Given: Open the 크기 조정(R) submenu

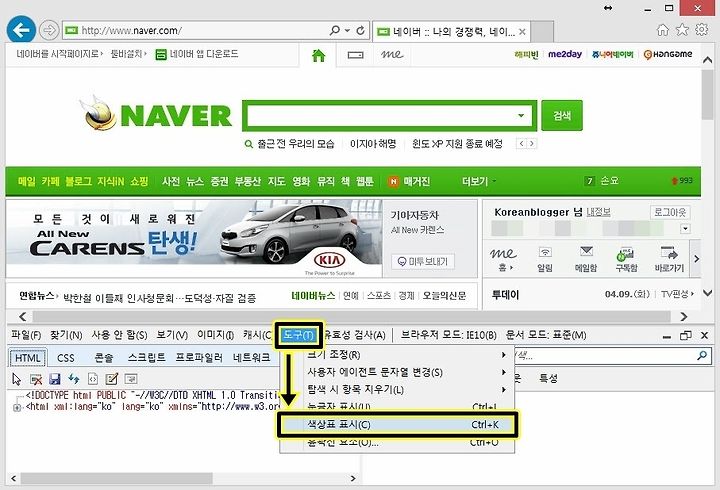Looking at the screenshot, I should click(397, 355).
